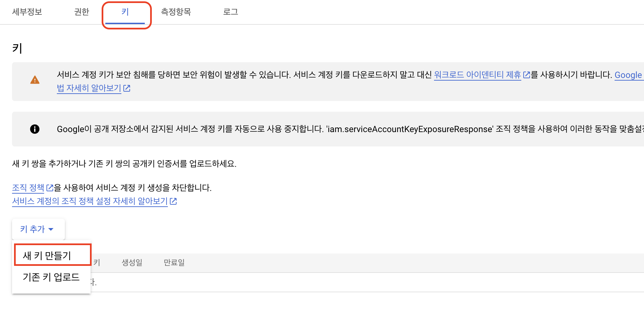
Task: Open the 측정항목 tab
Action: click(x=176, y=12)
